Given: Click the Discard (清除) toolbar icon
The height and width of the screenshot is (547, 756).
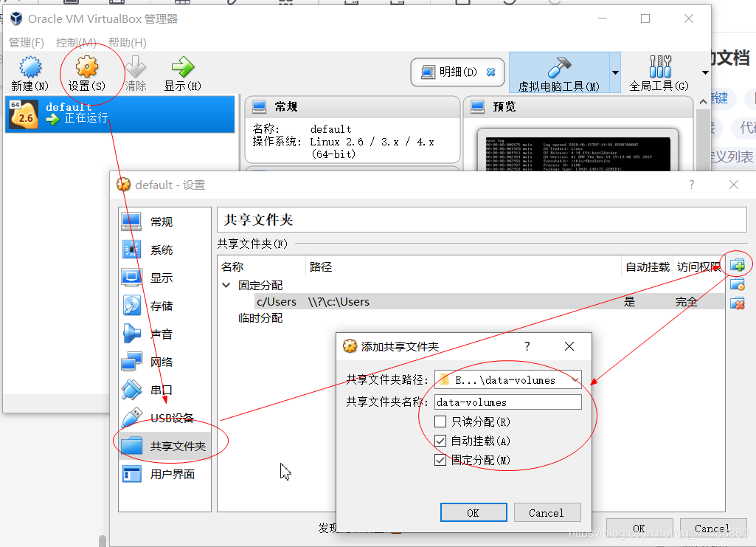Looking at the screenshot, I should point(136,66).
